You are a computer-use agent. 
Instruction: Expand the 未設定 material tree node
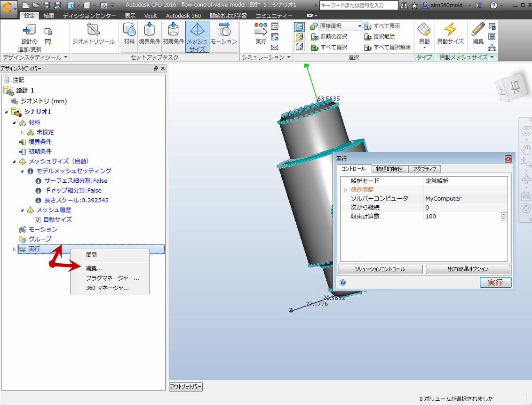pos(23,132)
